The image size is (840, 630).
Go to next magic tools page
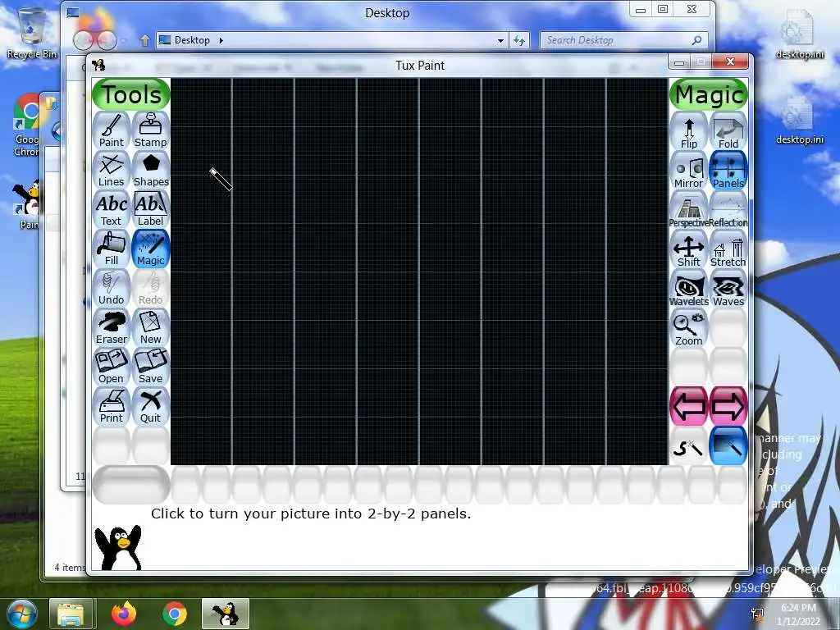(x=728, y=407)
